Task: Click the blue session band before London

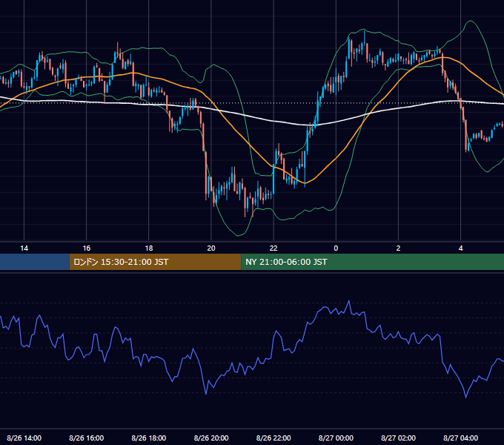Action: pos(35,262)
